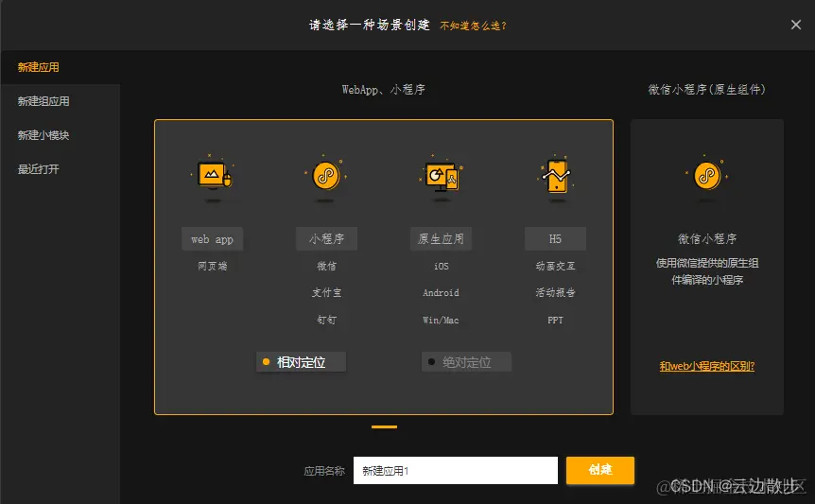Click the web app monitor icon

212,176
